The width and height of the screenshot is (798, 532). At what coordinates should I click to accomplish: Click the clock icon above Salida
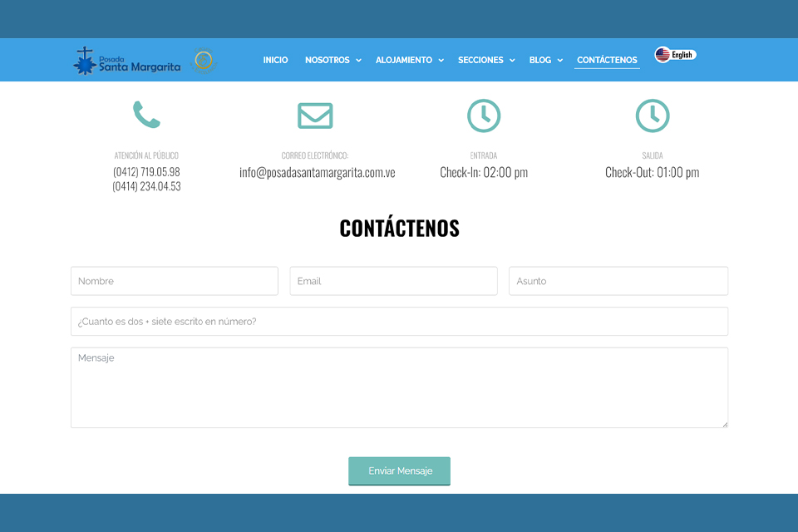click(x=653, y=116)
